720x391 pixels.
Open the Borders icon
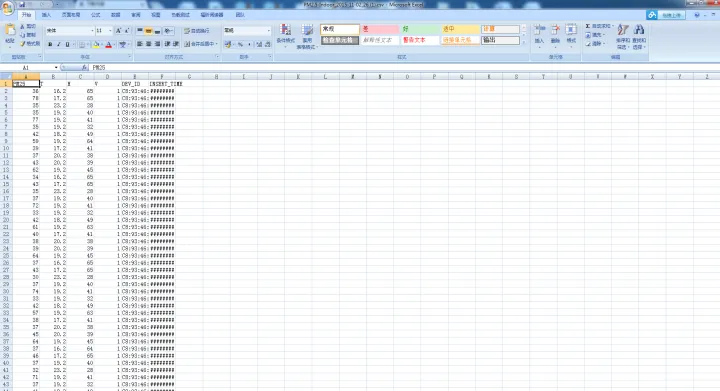click(x=82, y=45)
